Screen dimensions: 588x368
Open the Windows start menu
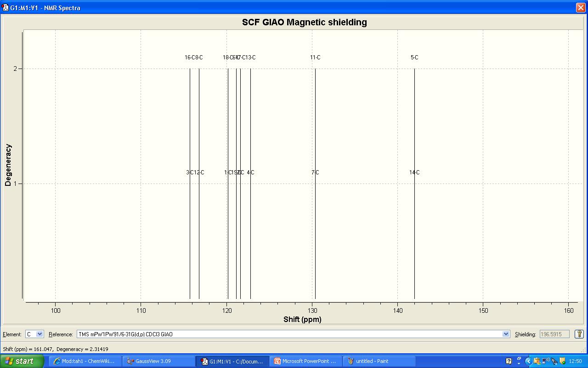tap(22, 361)
